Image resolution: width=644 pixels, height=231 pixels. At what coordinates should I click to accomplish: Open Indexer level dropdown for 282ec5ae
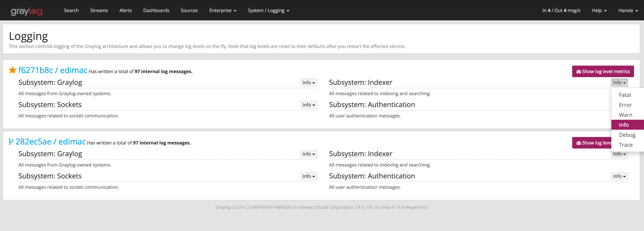point(619,154)
